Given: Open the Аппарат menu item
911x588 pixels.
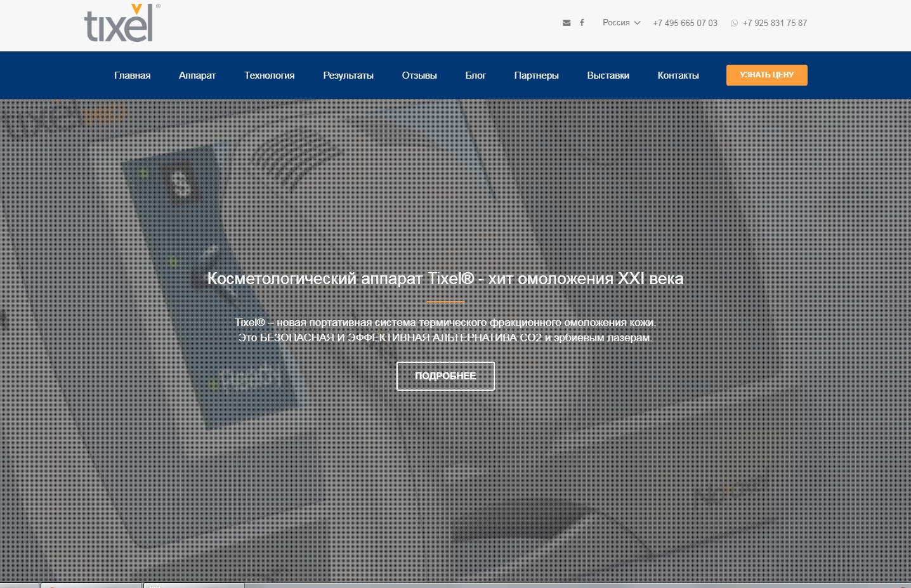Looking at the screenshot, I should point(197,75).
